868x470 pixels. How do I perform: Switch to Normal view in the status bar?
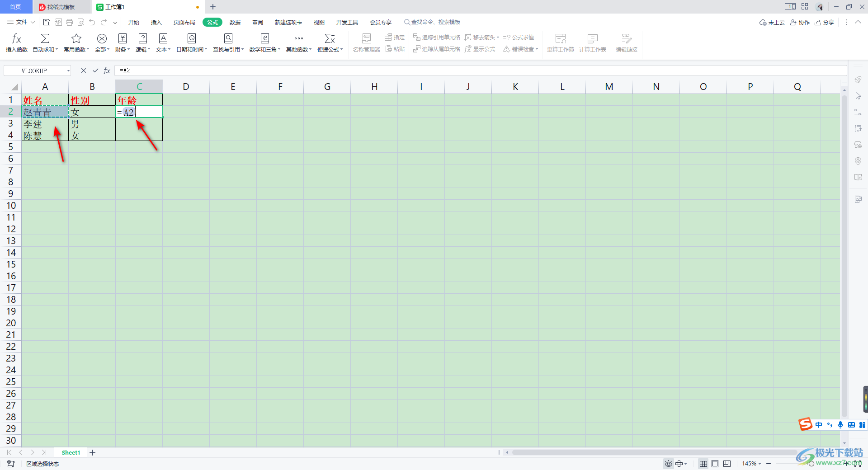pos(703,464)
